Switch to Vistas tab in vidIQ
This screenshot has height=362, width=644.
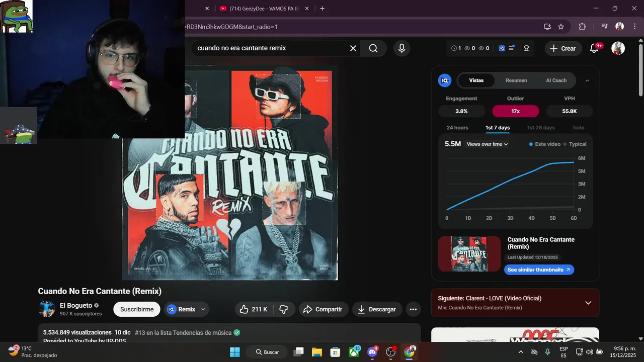pos(476,80)
